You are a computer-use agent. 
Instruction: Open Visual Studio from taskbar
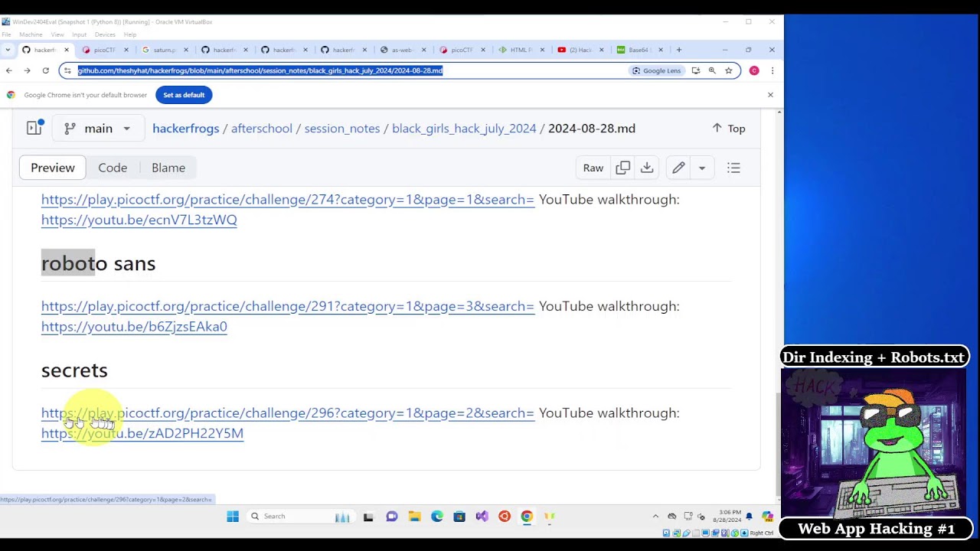click(x=482, y=517)
